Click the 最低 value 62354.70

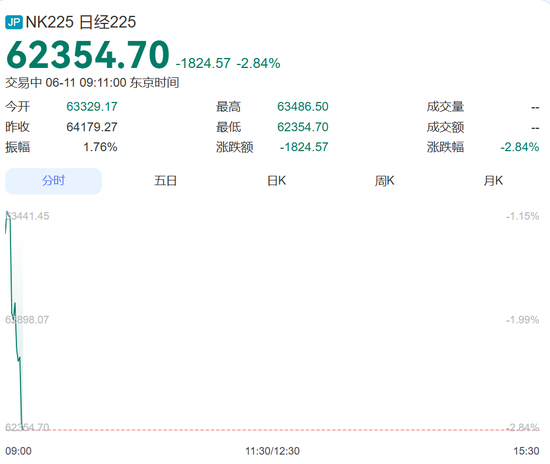coord(303,127)
